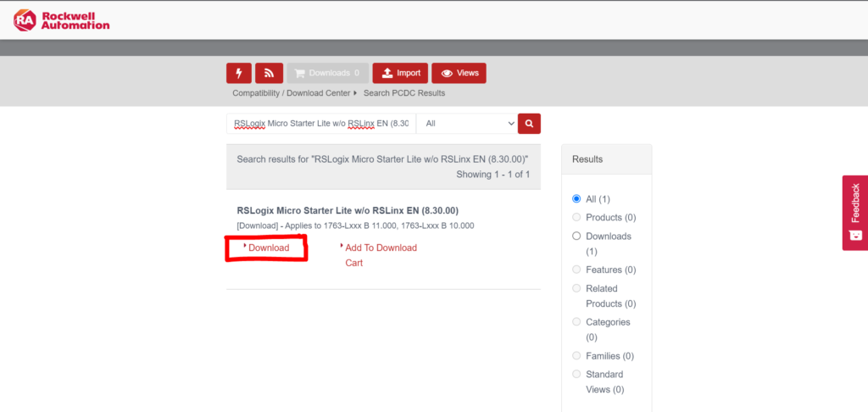Open RSLogix Micro Starter Lite result title
Screen dimensions: 868x412
[348, 210]
